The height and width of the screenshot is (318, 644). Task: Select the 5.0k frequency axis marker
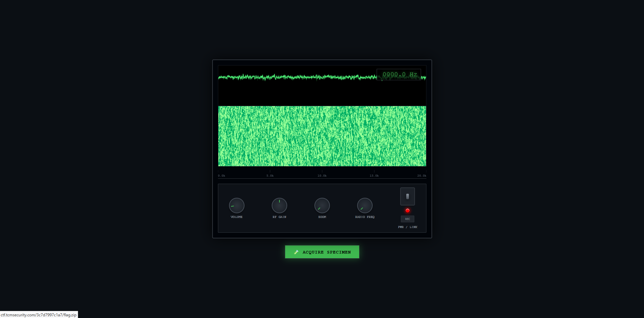270,176
